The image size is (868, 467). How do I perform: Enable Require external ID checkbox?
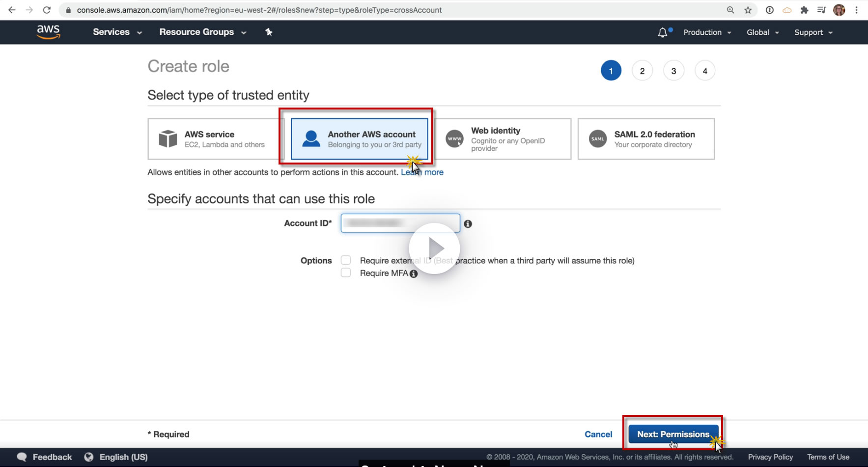point(346,260)
